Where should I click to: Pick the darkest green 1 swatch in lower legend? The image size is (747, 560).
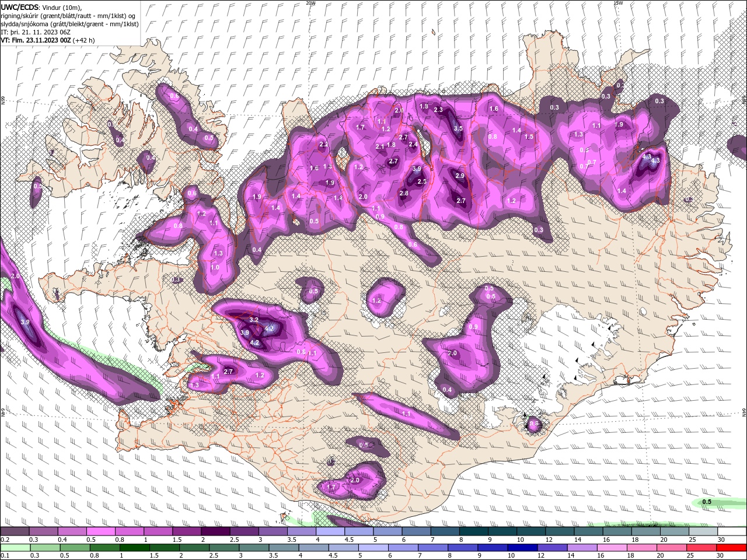[135, 547]
